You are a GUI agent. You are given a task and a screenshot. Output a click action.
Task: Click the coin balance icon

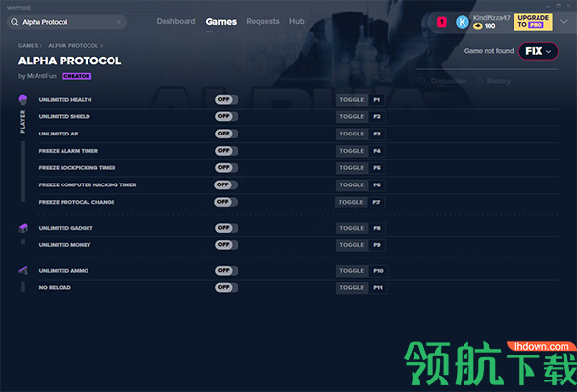[x=477, y=26]
